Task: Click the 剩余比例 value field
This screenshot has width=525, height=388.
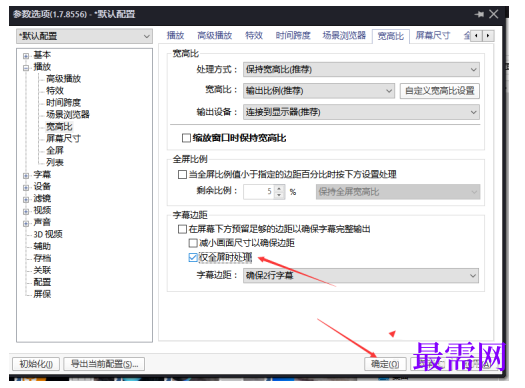Action: (x=259, y=192)
